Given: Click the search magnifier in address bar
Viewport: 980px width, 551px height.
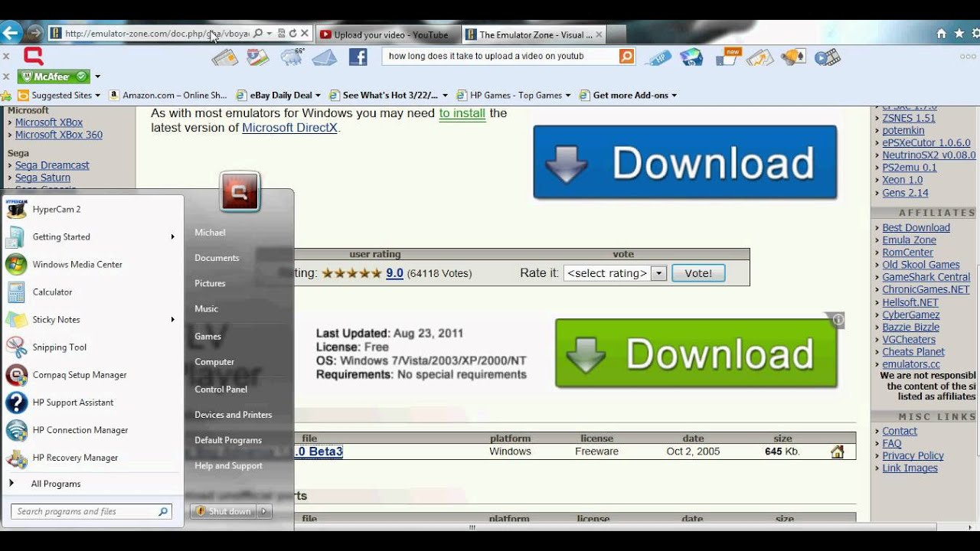Looking at the screenshot, I should [x=258, y=34].
